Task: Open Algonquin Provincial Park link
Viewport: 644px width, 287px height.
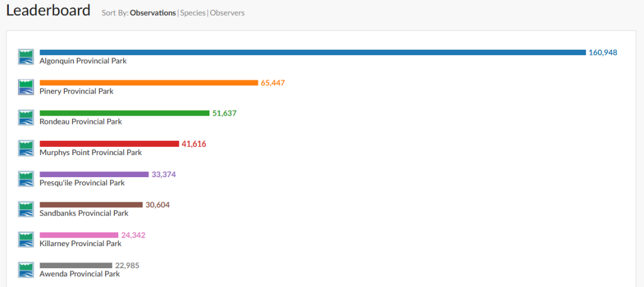Action: 83,61
